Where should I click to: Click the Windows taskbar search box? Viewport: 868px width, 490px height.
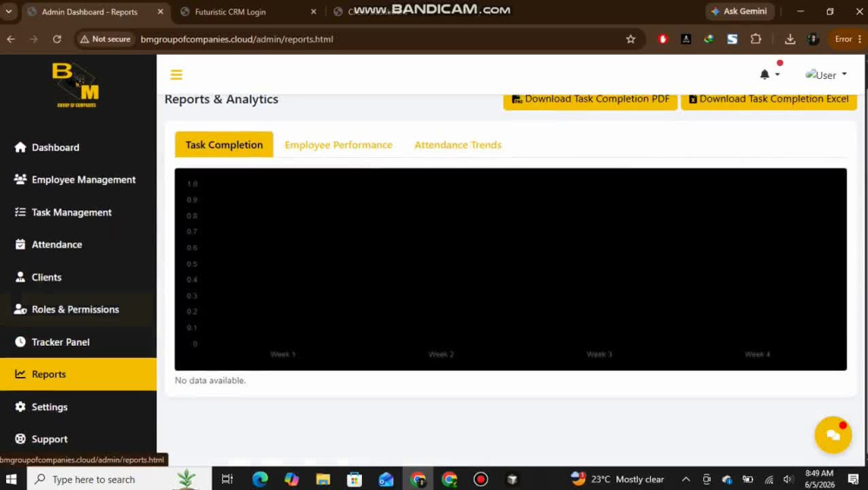point(119,479)
